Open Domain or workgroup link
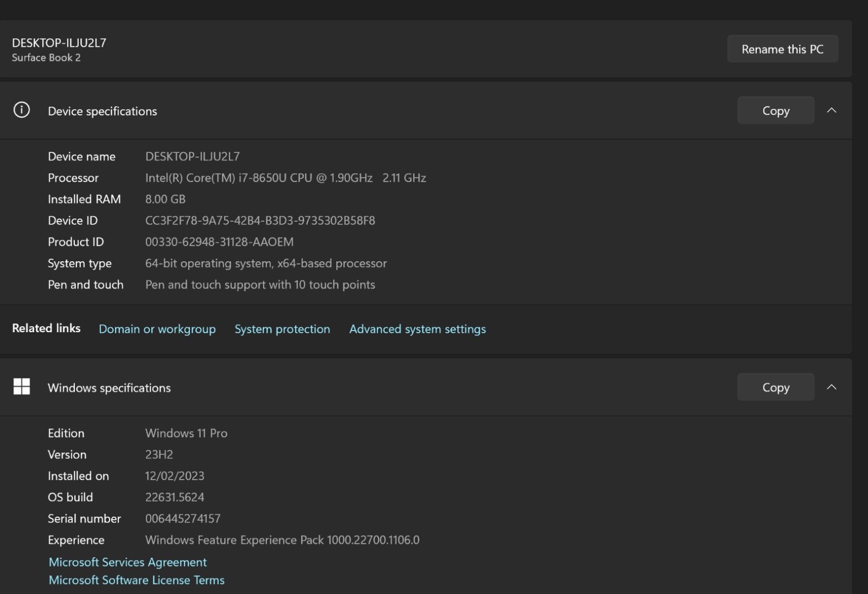 point(157,329)
